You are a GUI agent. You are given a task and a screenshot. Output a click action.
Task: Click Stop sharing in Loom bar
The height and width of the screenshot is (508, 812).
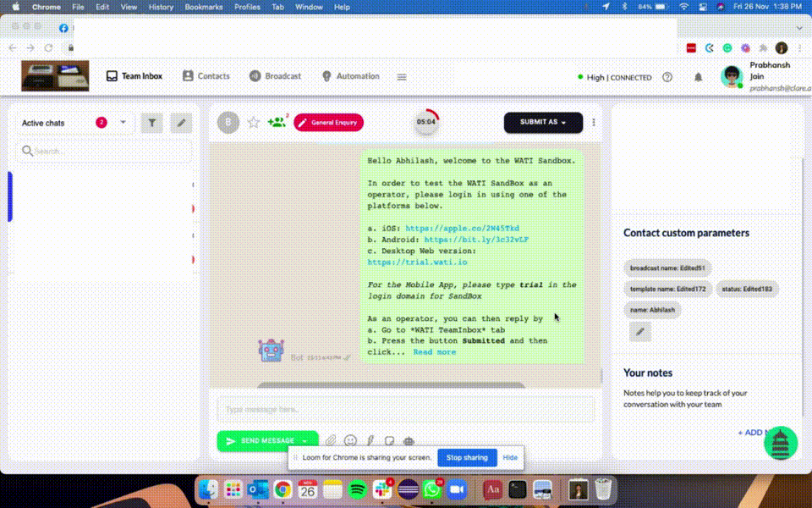[x=467, y=458]
